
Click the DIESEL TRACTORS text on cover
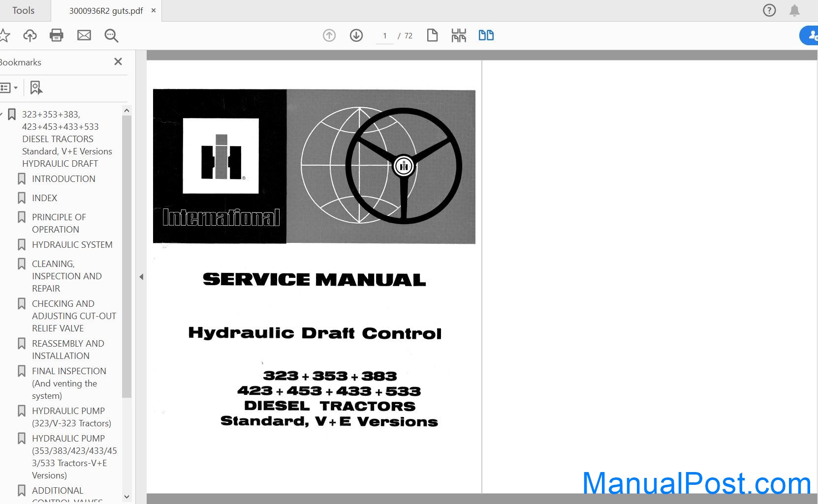coord(330,406)
